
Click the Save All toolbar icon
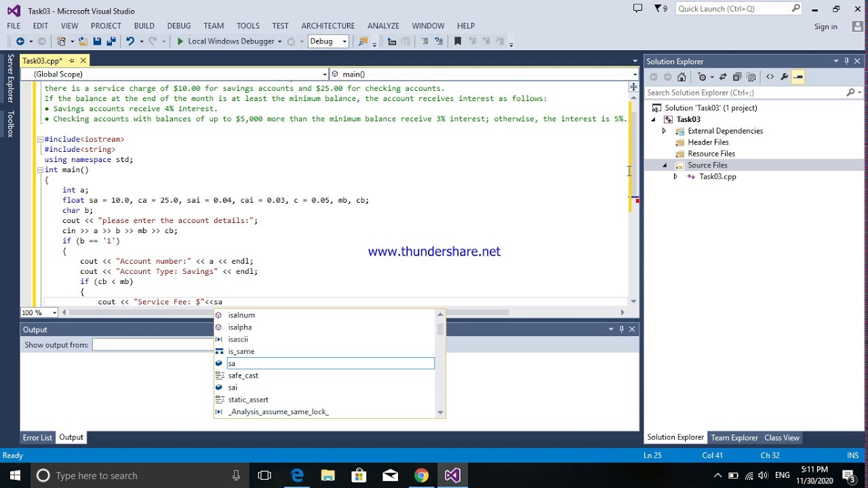(x=111, y=41)
